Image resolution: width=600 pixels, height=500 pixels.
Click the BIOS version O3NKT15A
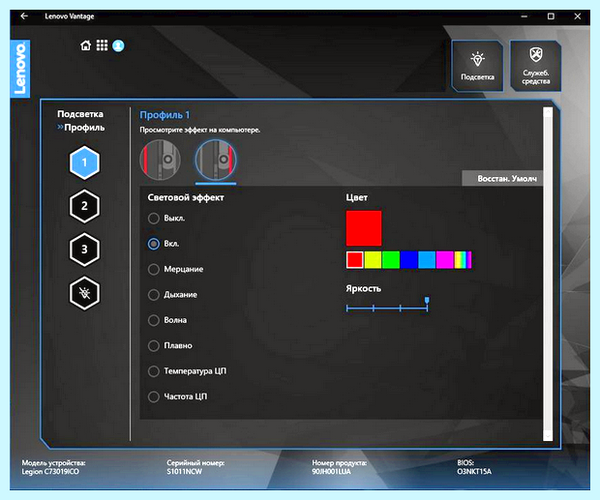[474, 472]
